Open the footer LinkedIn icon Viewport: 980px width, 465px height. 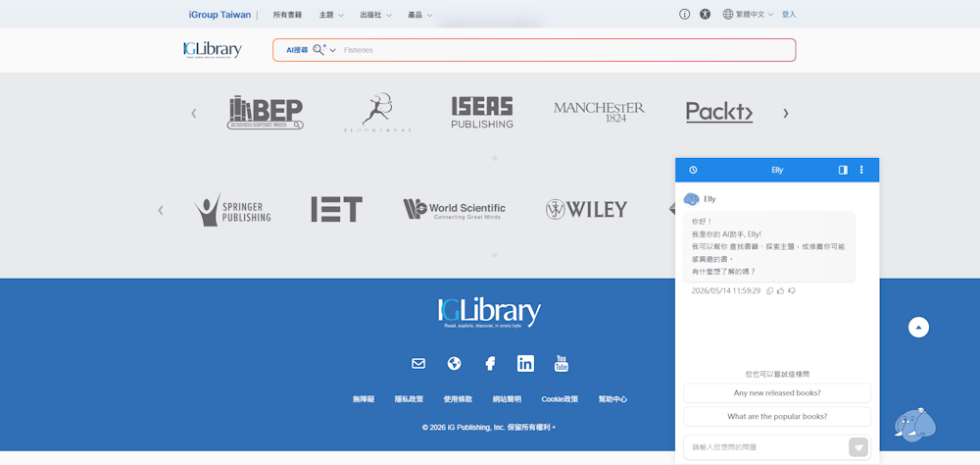point(525,364)
